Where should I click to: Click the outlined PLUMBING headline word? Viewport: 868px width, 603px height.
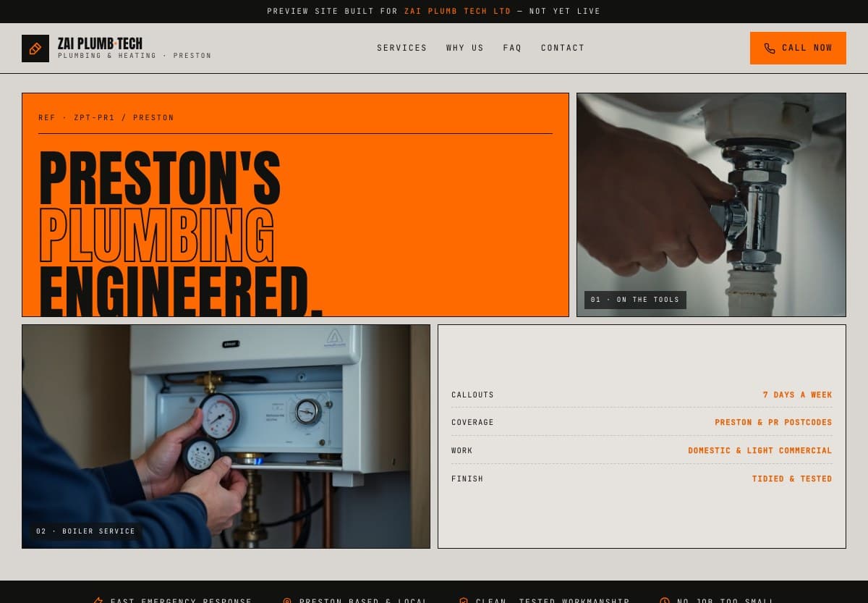pos(156,235)
